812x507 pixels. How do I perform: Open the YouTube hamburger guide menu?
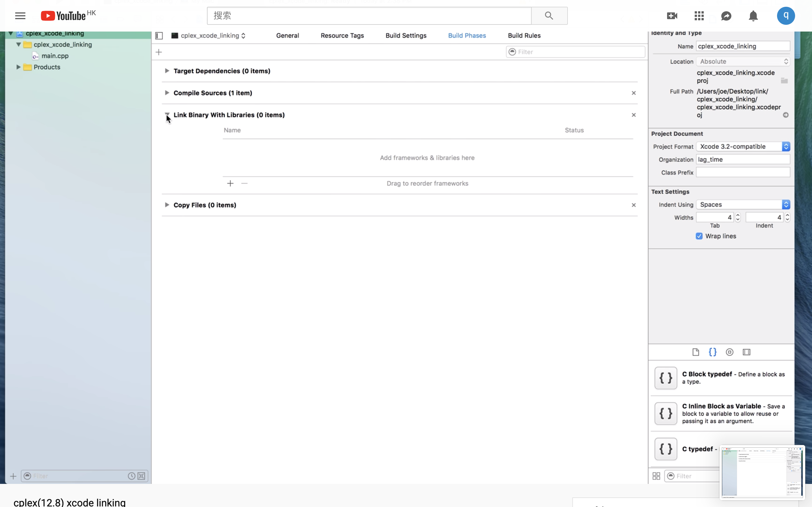(20, 16)
